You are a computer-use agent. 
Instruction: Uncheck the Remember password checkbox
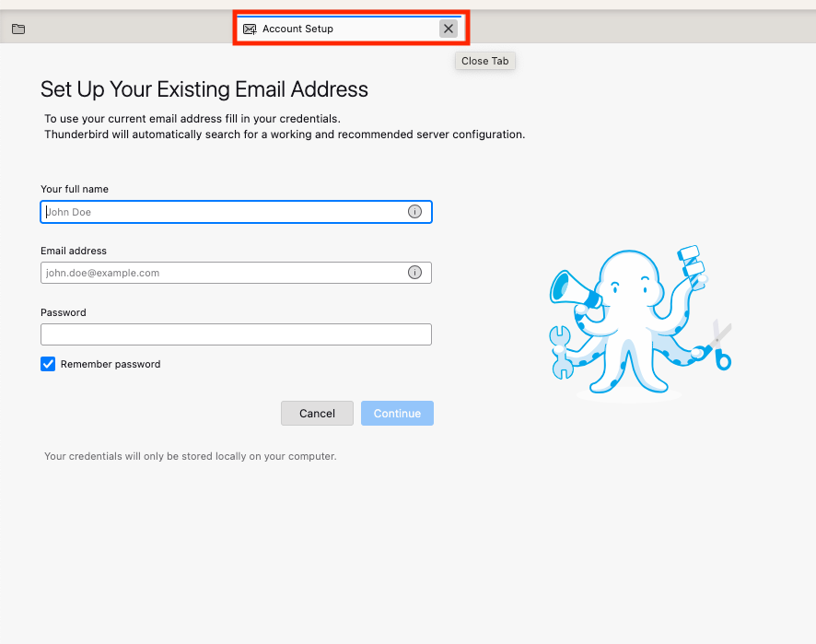pos(47,364)
